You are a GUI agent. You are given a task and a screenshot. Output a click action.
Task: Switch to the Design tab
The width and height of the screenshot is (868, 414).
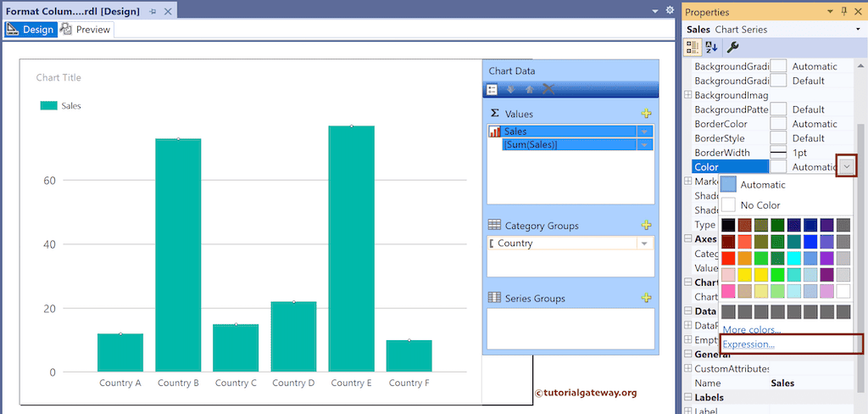pos(30,30)
